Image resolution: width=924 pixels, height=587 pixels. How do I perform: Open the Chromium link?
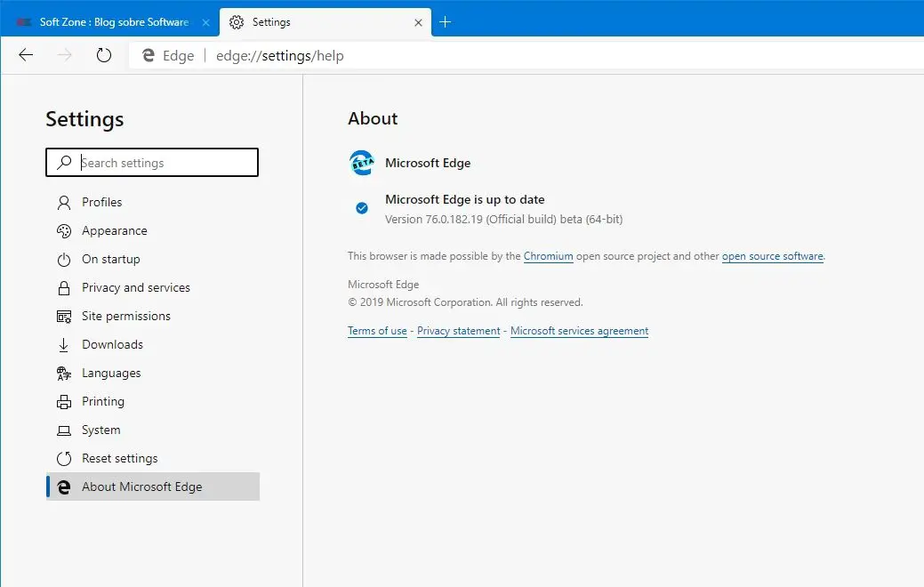548,256
